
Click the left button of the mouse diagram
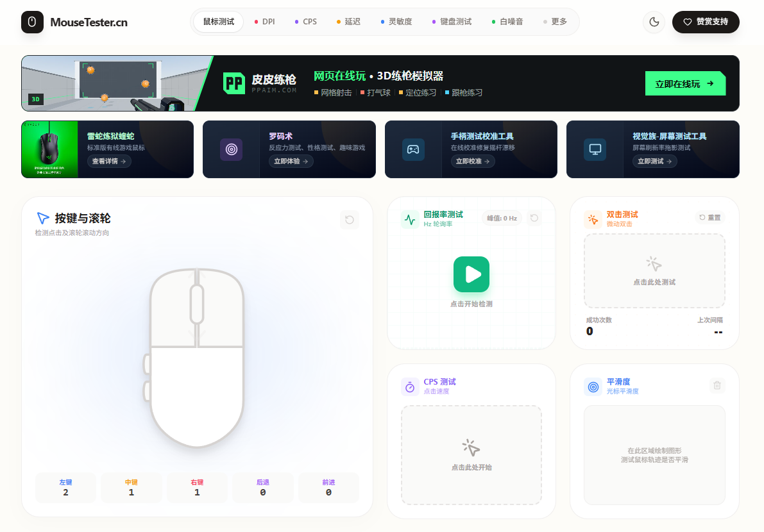click(171, 312)
